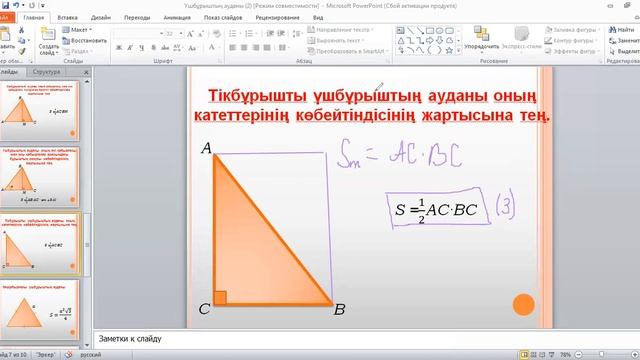This screenshot has height=360, width=640.
Task: Undo the last action
Action: [x=16, y=6]
